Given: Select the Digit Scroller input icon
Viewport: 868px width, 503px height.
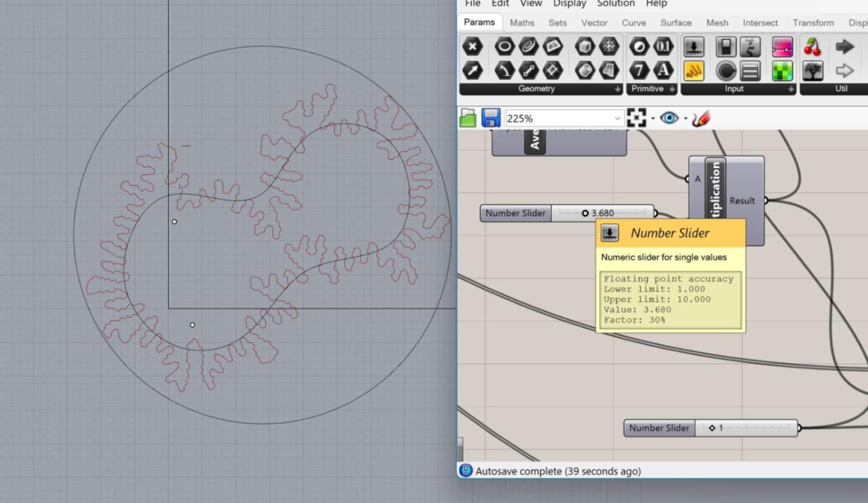Looking at the screenshot, I should pos(750,47).
